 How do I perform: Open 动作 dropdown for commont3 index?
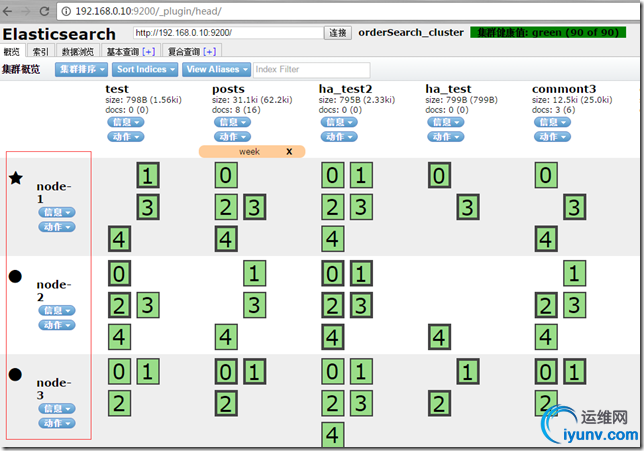coord(552,137)
